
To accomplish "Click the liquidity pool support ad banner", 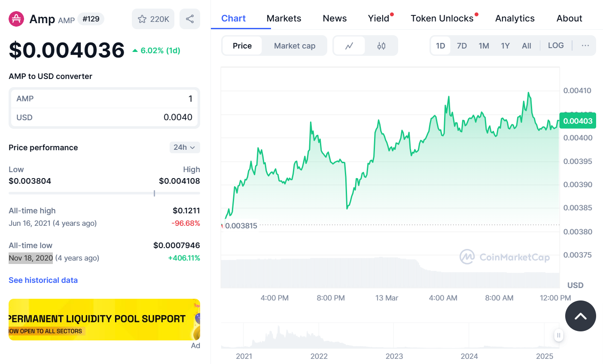I will click(104, 319).
